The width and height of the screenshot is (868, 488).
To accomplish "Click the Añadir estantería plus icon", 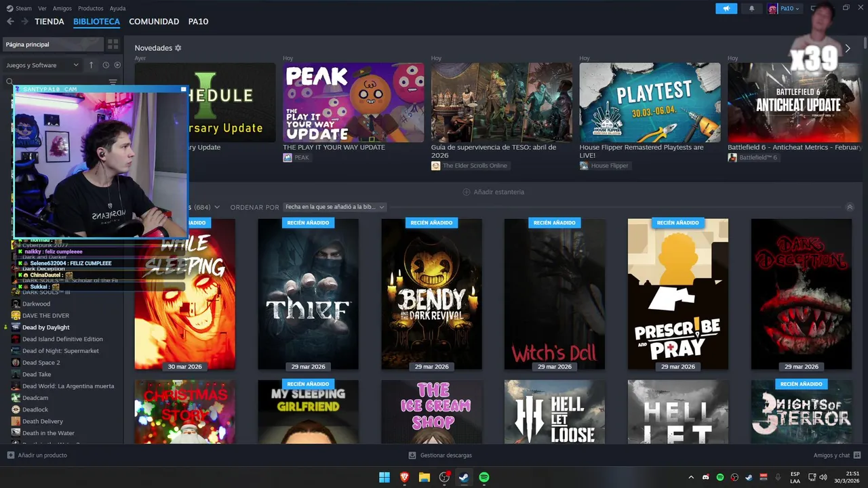I will click(x=467, y=192).
